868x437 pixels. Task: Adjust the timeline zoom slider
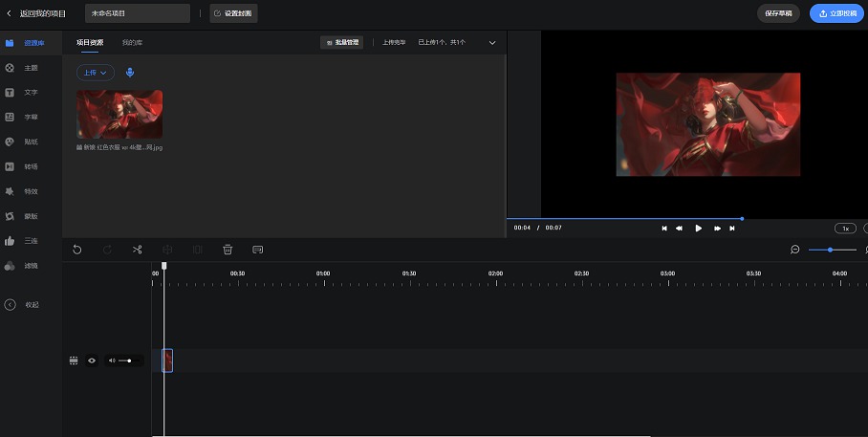click(832, 250)
